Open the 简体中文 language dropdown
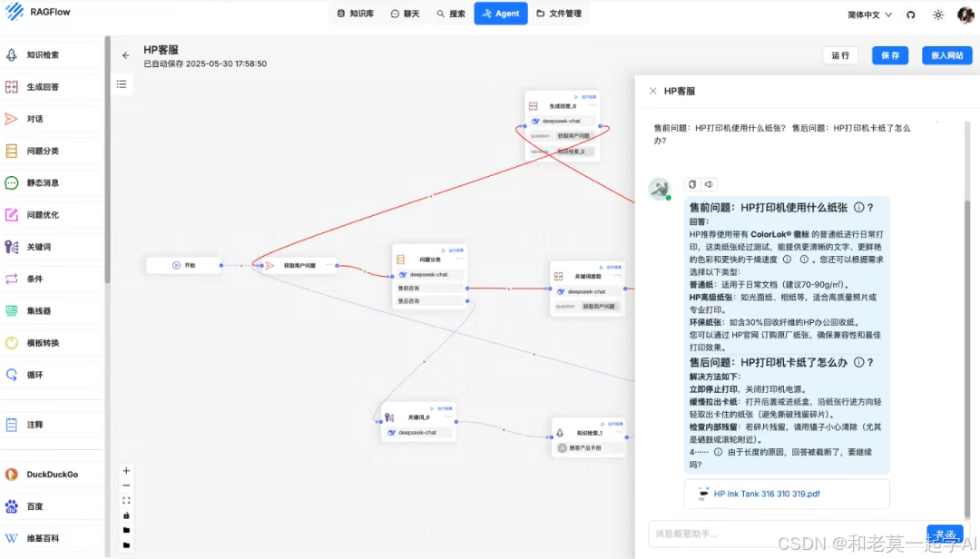The width and height of the screenshot is (980, 559). 869,15
